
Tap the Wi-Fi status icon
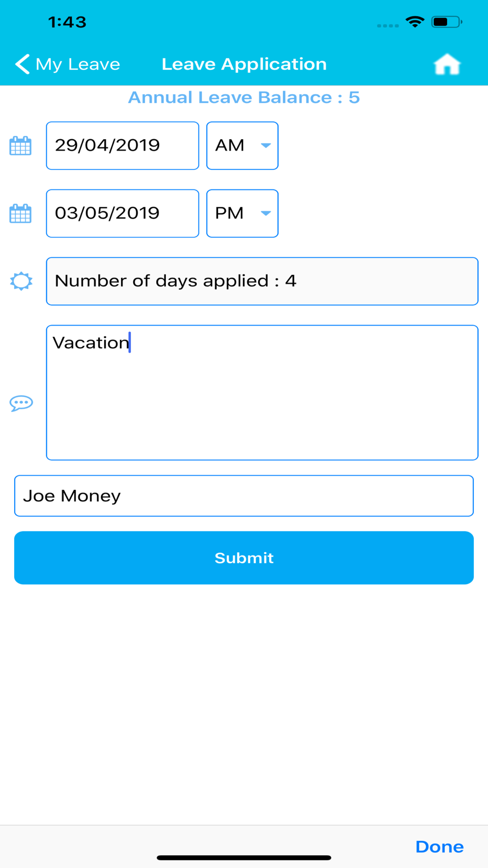tap(415, 22)
